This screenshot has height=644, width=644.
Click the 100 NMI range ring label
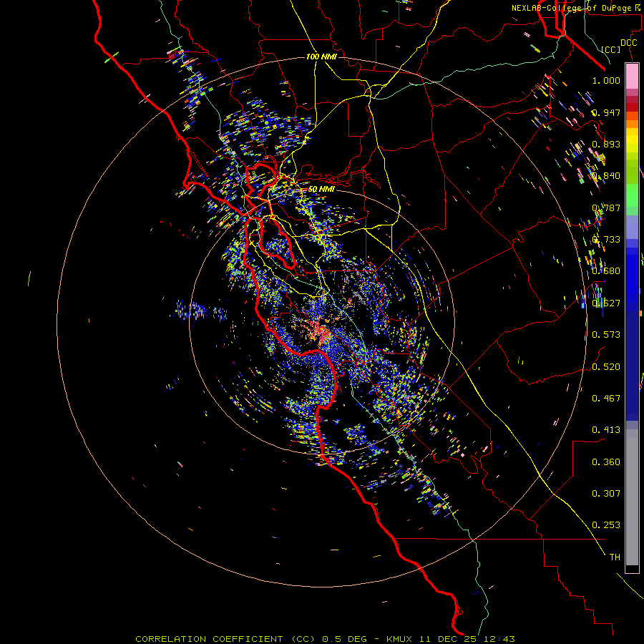(321, 57)
